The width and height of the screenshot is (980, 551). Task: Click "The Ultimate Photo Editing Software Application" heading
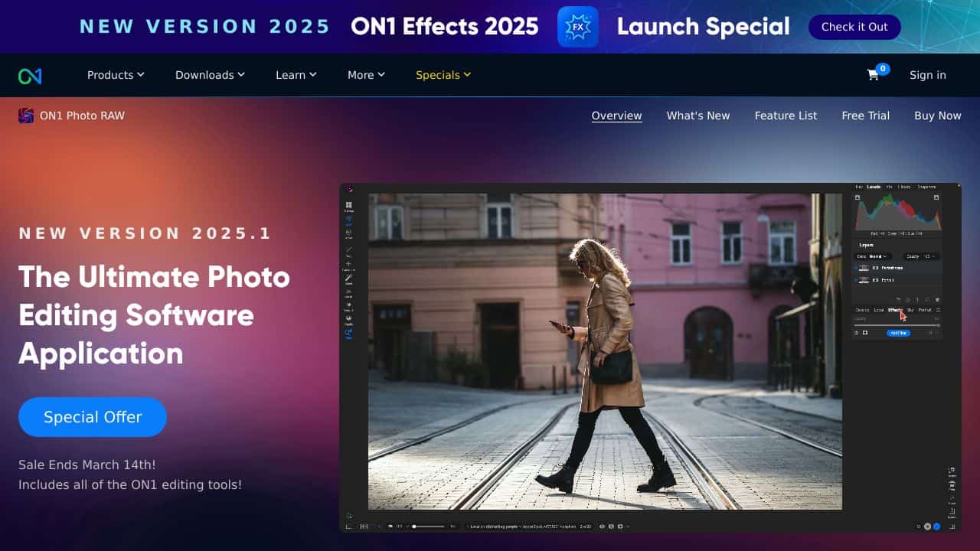(x=155, y=315)
